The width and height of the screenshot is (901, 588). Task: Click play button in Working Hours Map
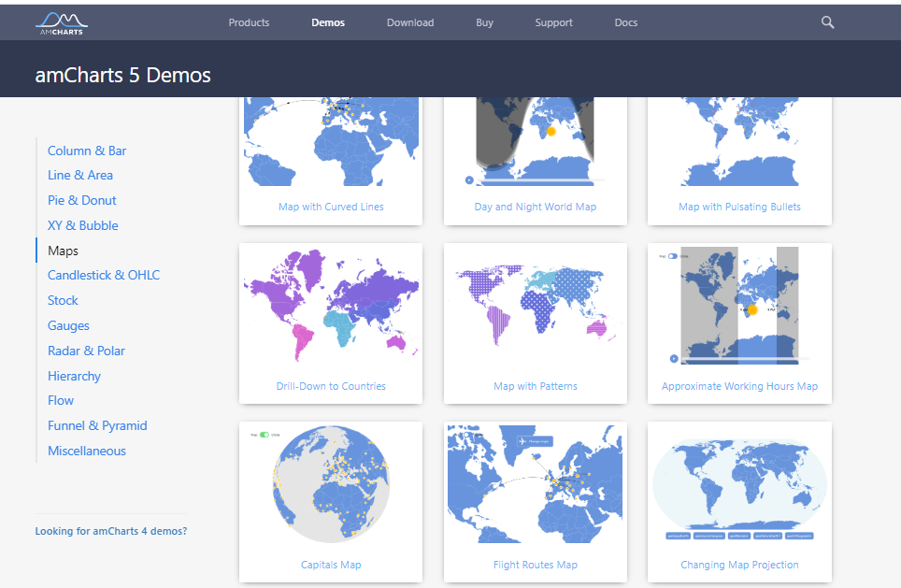click(674, 359)
